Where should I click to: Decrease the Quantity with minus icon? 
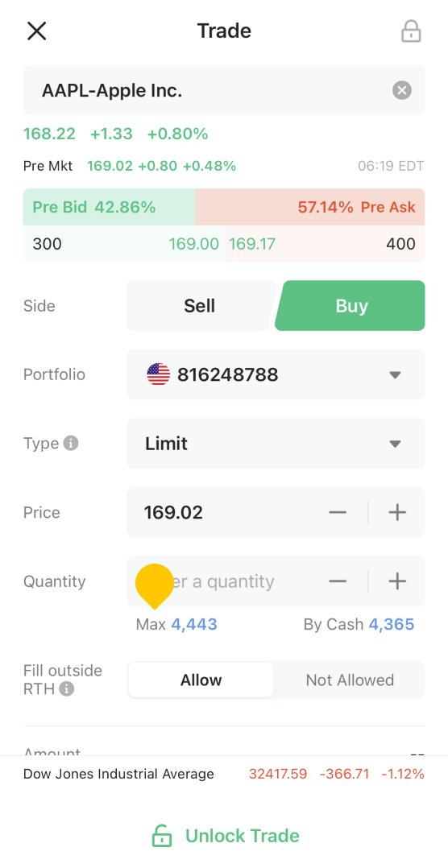point(338,581)
